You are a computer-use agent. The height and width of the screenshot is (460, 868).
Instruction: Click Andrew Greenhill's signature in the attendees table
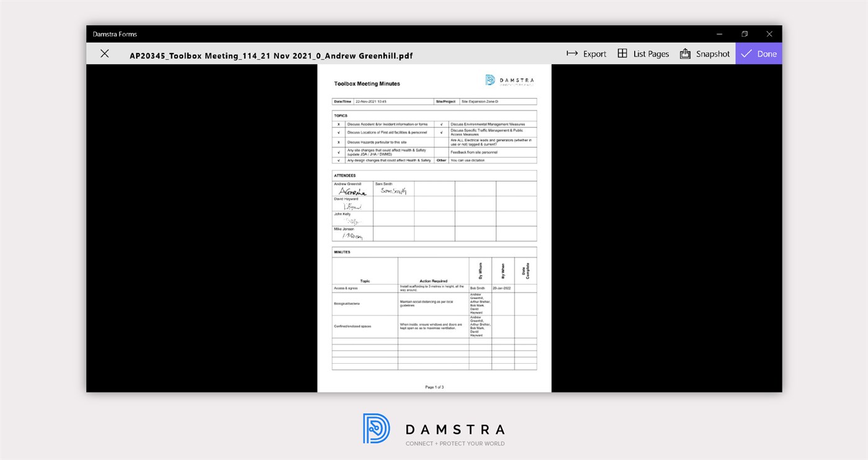[x=352, y=191]
